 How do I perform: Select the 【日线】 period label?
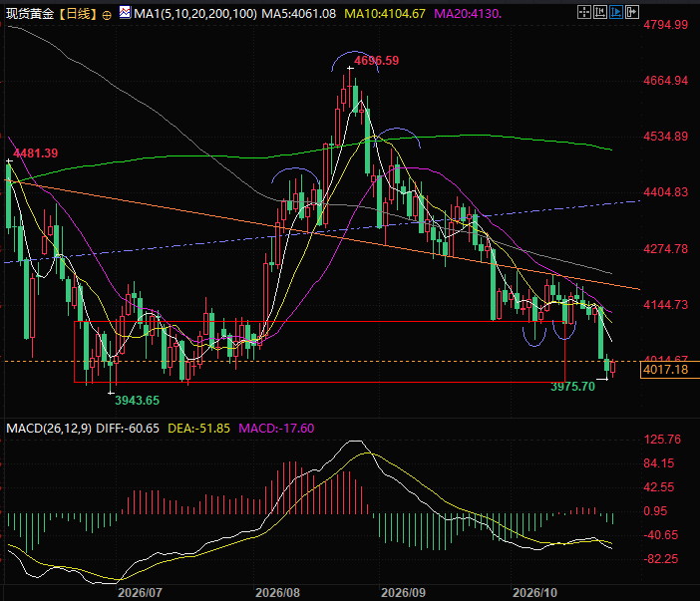coord(78,14)
